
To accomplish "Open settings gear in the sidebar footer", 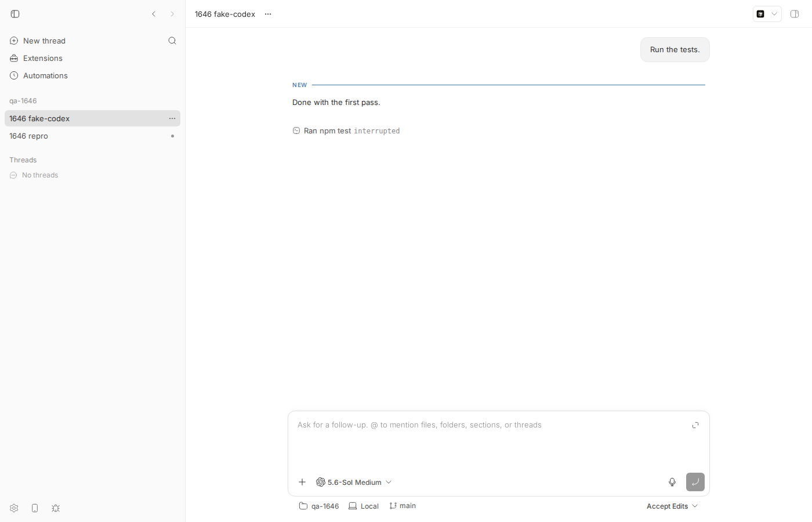I will pyautogui.click(x=14, y=508).
